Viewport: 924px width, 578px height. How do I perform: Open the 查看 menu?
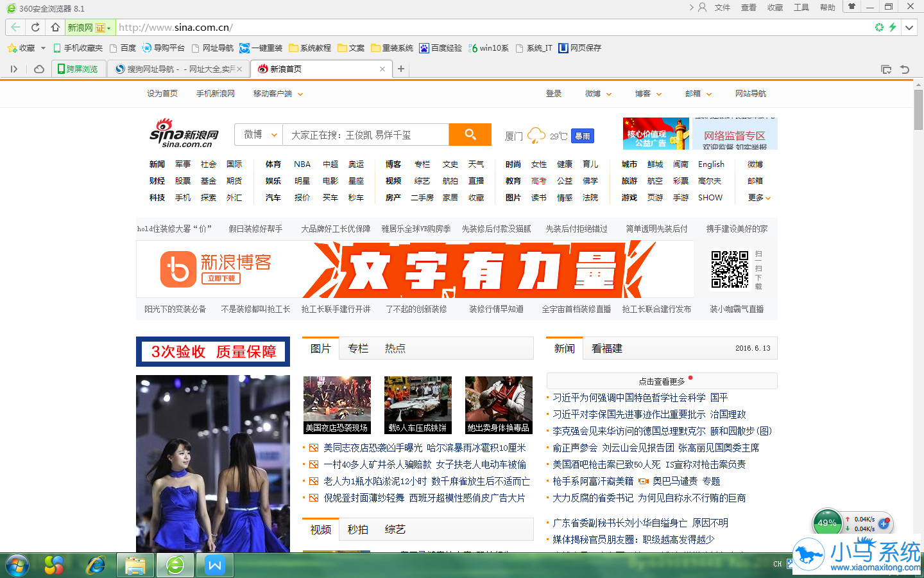pos(749,8)
